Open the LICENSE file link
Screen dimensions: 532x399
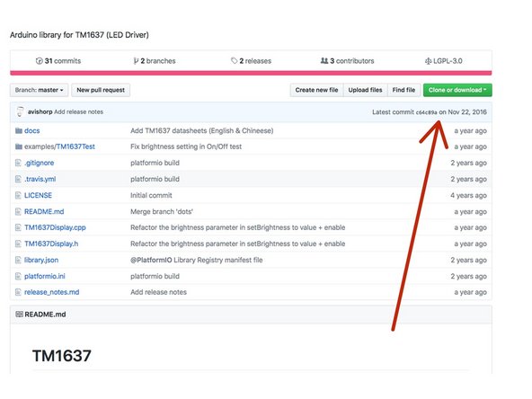38,195
